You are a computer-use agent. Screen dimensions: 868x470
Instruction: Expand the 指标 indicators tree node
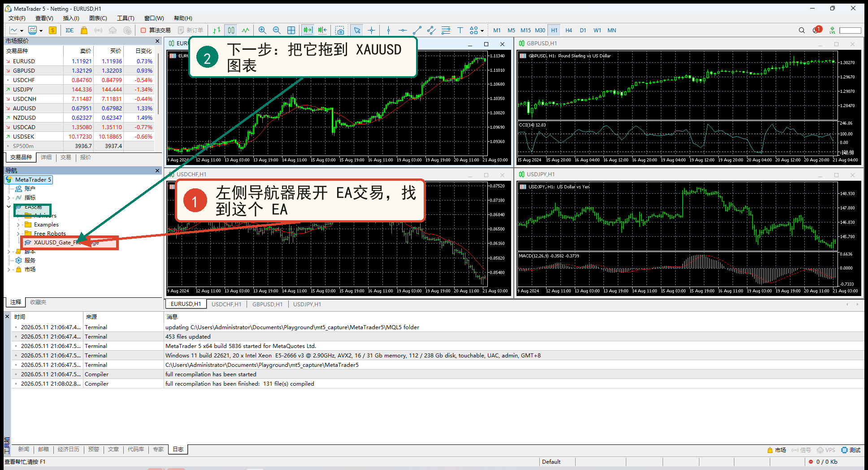[x=9, y=197]
